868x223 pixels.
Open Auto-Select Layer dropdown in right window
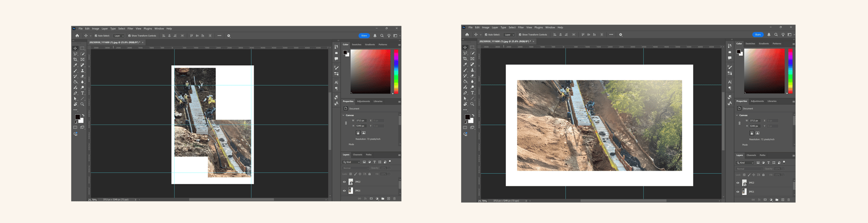(x=509, y=35)
